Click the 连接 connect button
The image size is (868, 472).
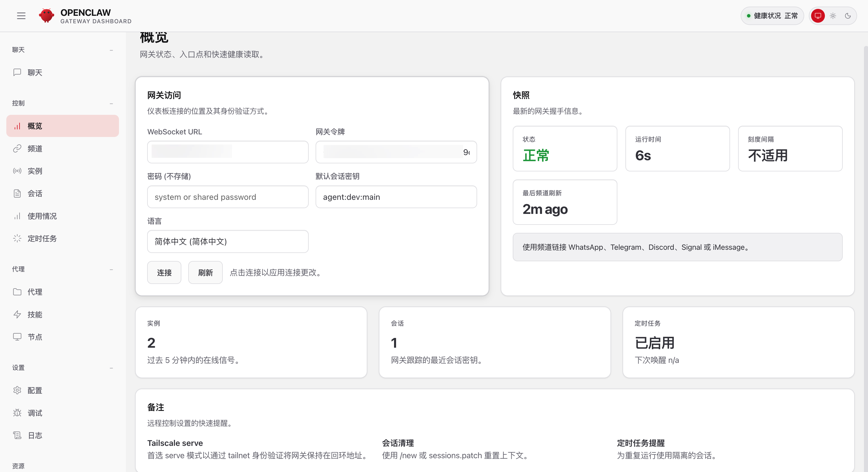pyautogui.click(x=164, y=273)
